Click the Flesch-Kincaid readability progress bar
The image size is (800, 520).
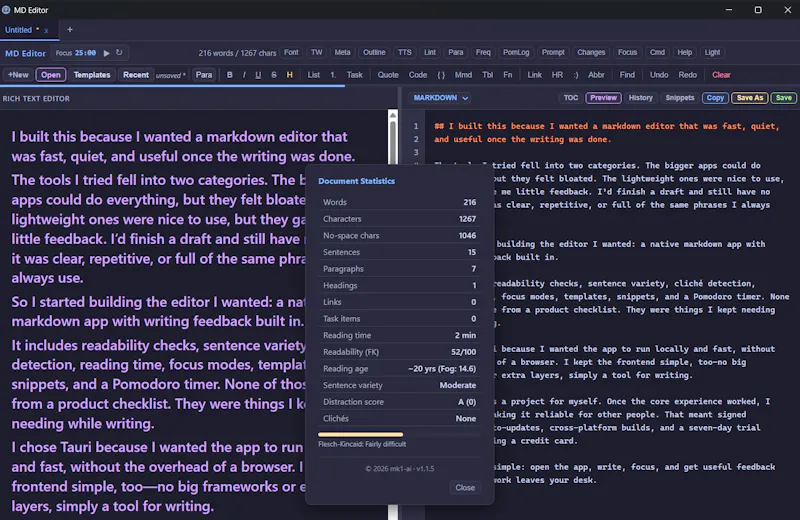tap(399, 435)
